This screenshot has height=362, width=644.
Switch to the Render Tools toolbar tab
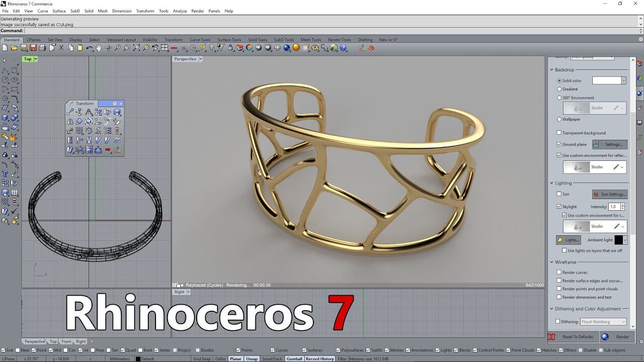(x=339, y=40)
